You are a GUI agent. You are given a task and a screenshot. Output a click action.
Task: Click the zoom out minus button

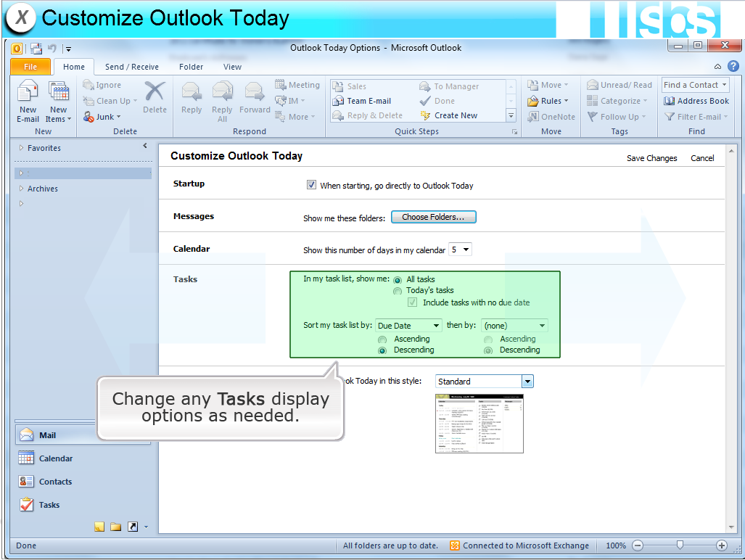click(x=638, y=545)
